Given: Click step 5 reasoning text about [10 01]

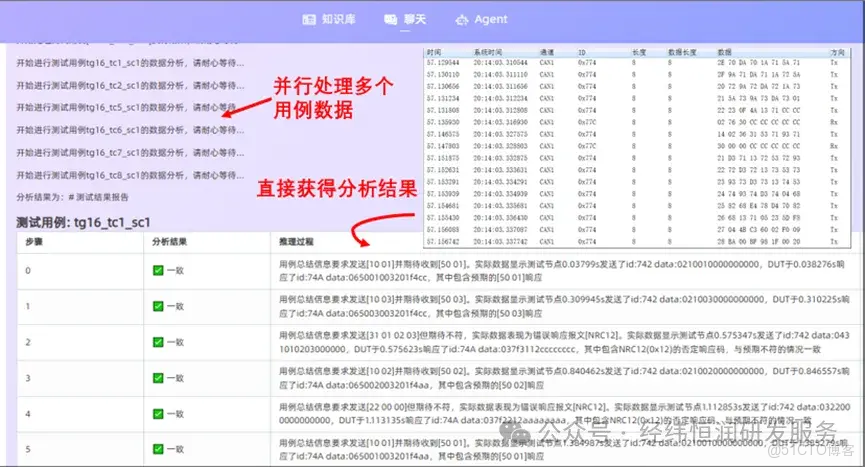Looking at the screenshot, I should click(x=564, y=449).
